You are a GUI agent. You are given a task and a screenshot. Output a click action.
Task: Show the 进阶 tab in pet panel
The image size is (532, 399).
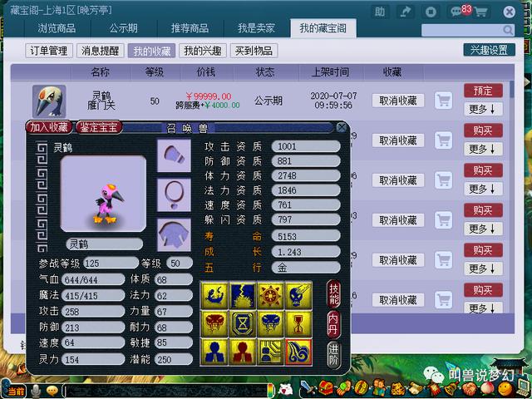(x=333, y=355)
